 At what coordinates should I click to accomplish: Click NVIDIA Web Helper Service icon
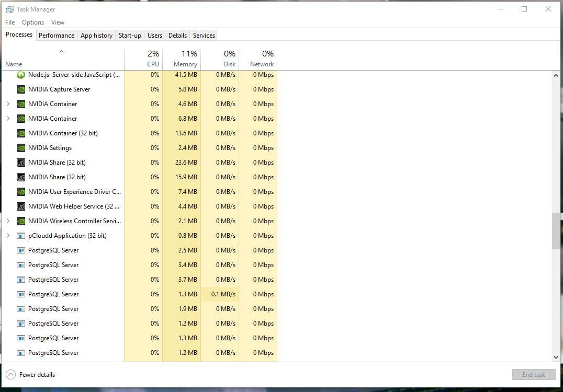pos(21,206)
